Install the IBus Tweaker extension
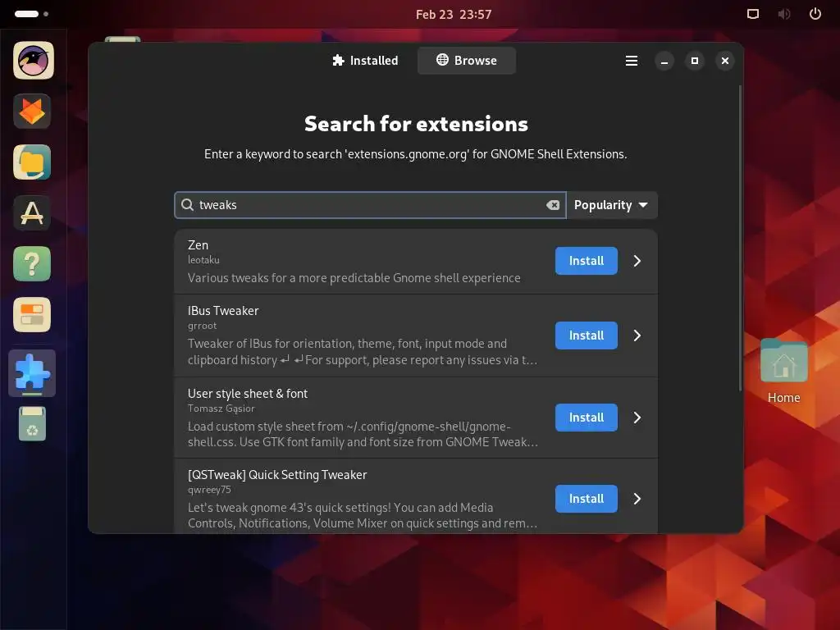 (586, 336)
